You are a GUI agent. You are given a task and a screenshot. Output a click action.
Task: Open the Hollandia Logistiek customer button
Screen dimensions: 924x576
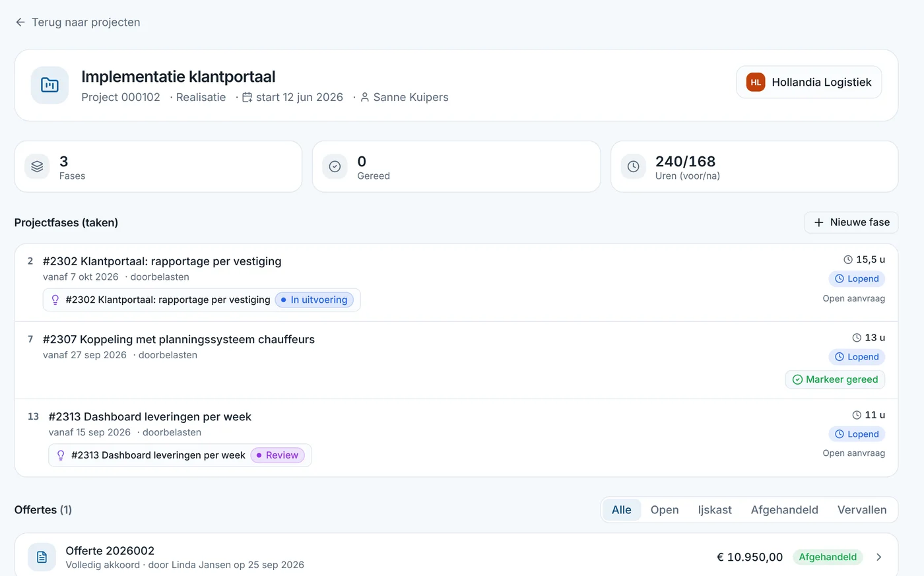tap(808, 82)
